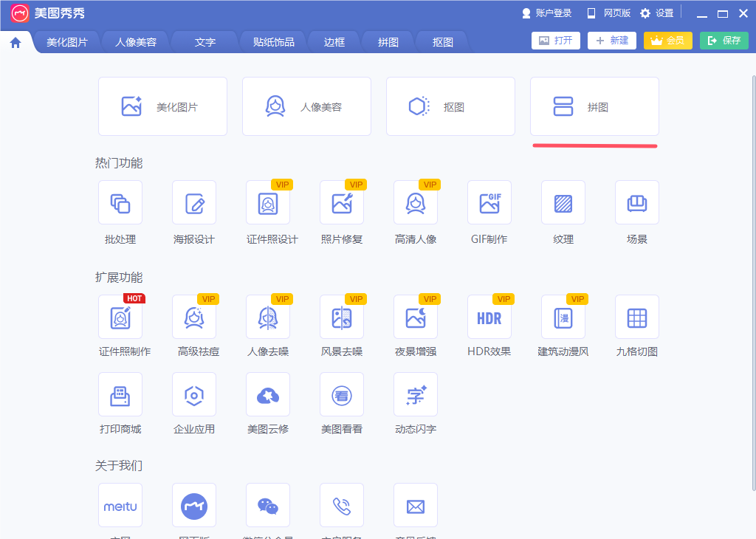Click the 新建 new button
Image resolution: width=756 pixels, height=539 pixels.
(611, 41)
